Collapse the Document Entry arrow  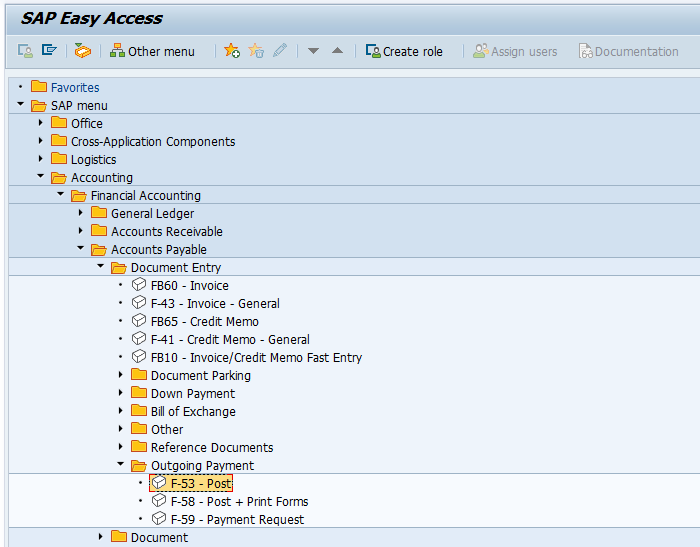click(100, 266)
